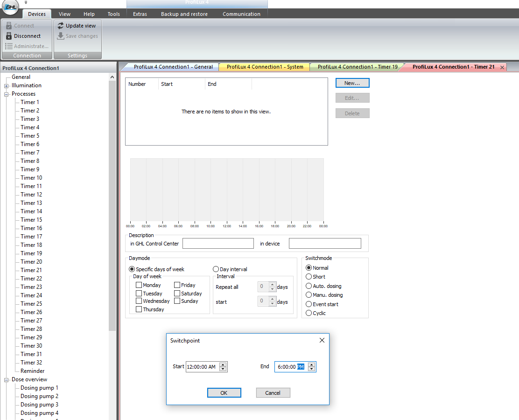The height and width of the screenshot is (420, 519).
Task: Click the quick access toolbar dropdown arrow
Action: tap(26, 2)
